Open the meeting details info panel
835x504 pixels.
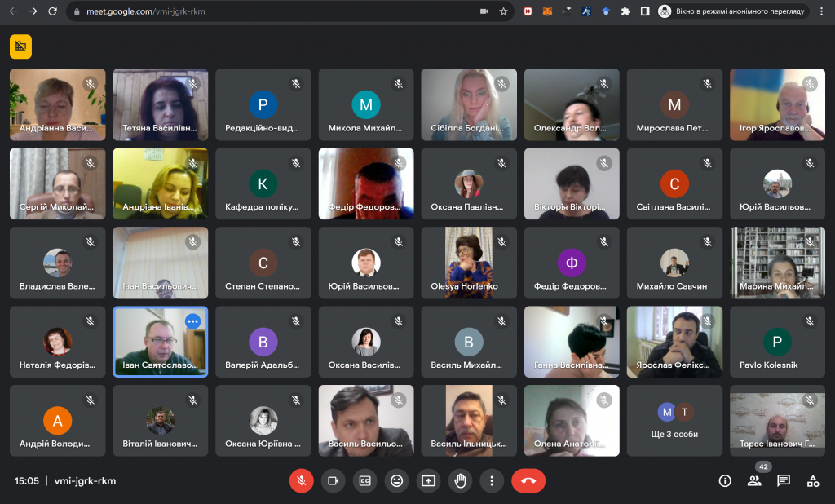click(725, 481)
